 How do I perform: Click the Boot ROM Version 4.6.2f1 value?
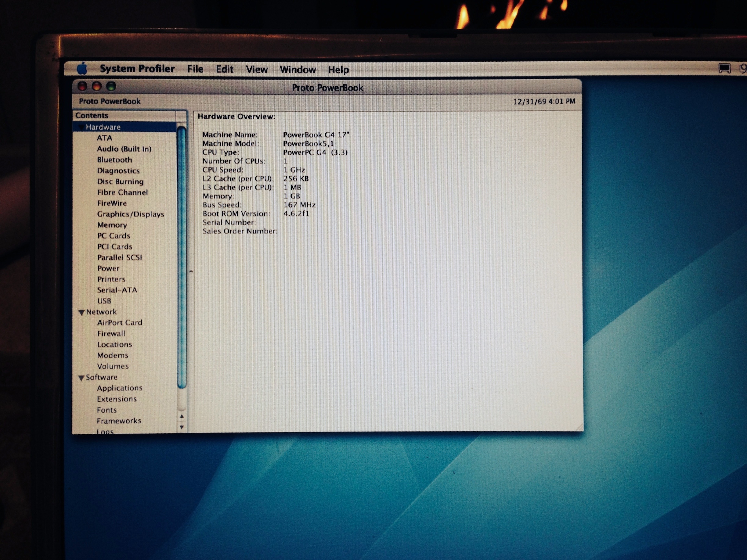point(296,214)
